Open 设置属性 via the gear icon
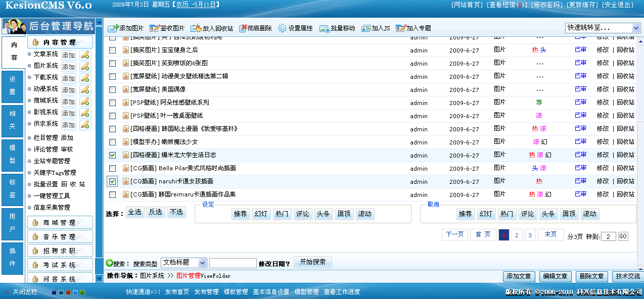This screenshot has height=299, width=644. (x=282, y=28)
